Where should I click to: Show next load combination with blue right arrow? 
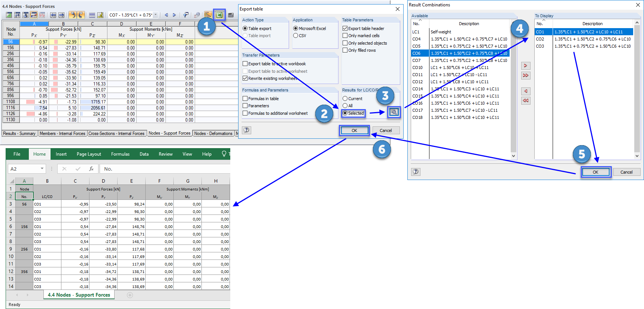[x=174, y=15]
